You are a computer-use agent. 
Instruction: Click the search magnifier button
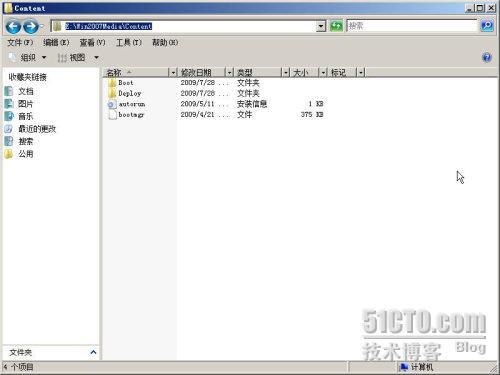click(x=487, y=26)
